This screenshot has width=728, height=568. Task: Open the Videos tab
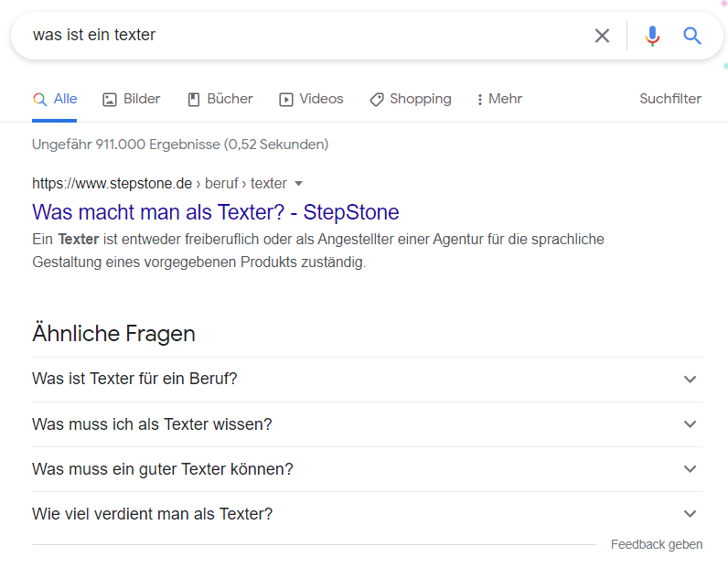[x=311, y=99]
